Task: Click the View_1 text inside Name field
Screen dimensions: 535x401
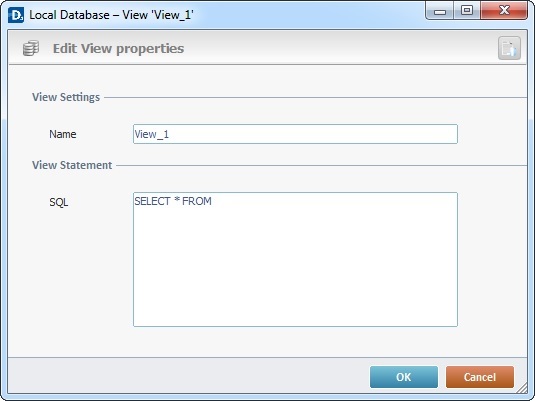Action: [x=151, y=134]
